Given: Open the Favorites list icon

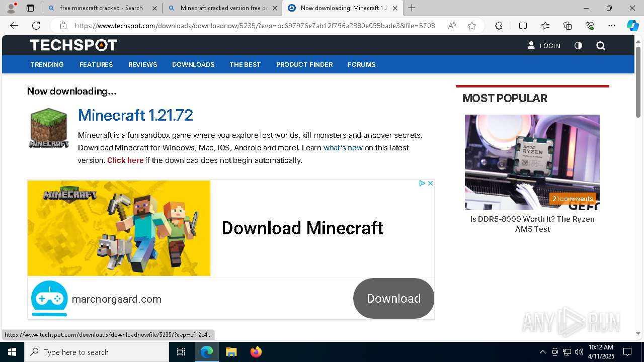Looking at the screenshot, I should click(x=545, y=26).
